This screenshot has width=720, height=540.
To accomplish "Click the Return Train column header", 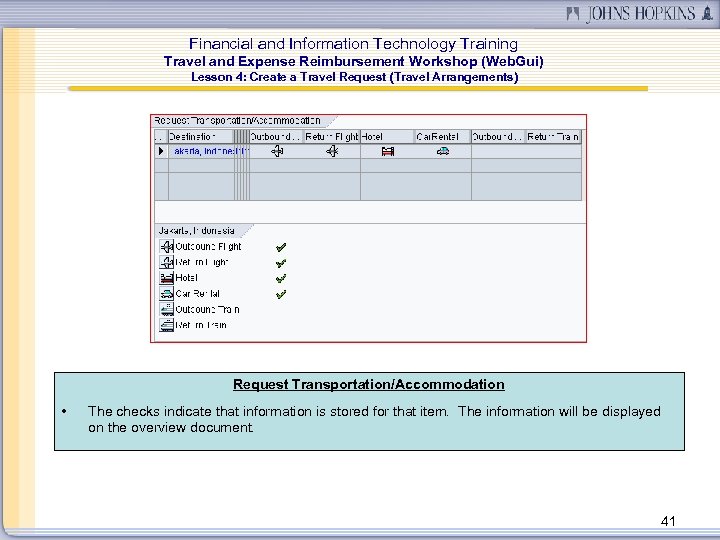I will [553, 137].
